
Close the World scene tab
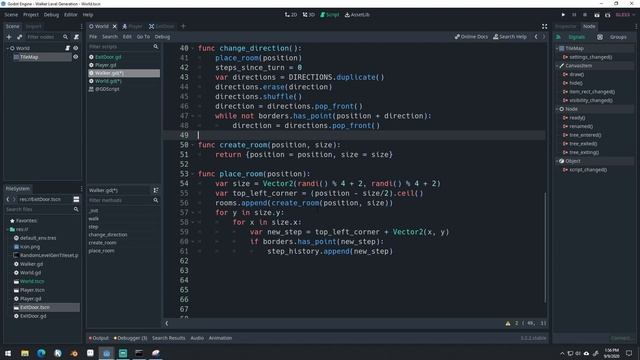coord(115,27)
